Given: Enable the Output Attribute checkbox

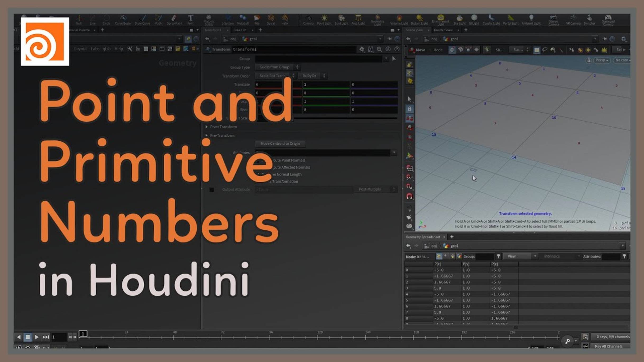Looking at the screenshot, I should point(211,189).
